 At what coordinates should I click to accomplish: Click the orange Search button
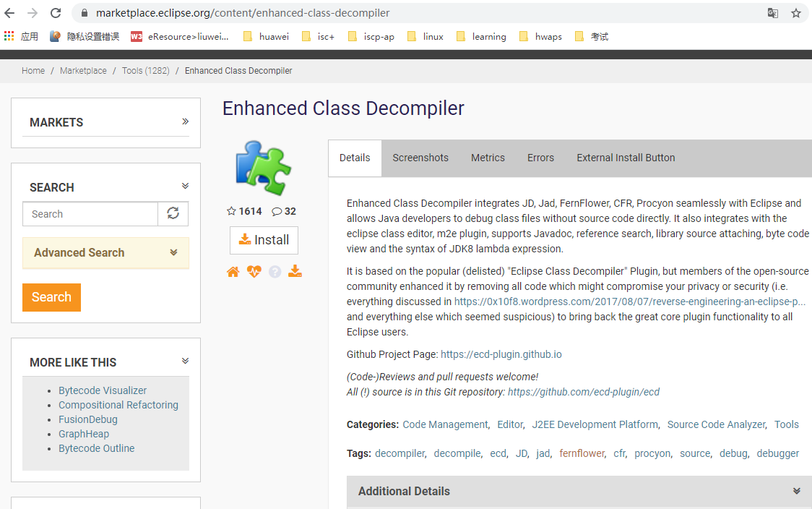pyautogui.click(x=52, y=298)
